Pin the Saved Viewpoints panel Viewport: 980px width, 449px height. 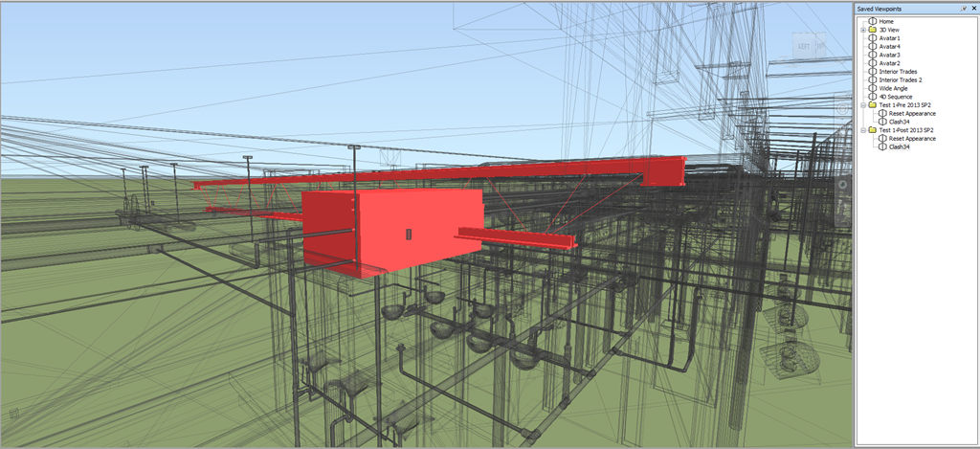pyautogui.click(x=964, y=9)
